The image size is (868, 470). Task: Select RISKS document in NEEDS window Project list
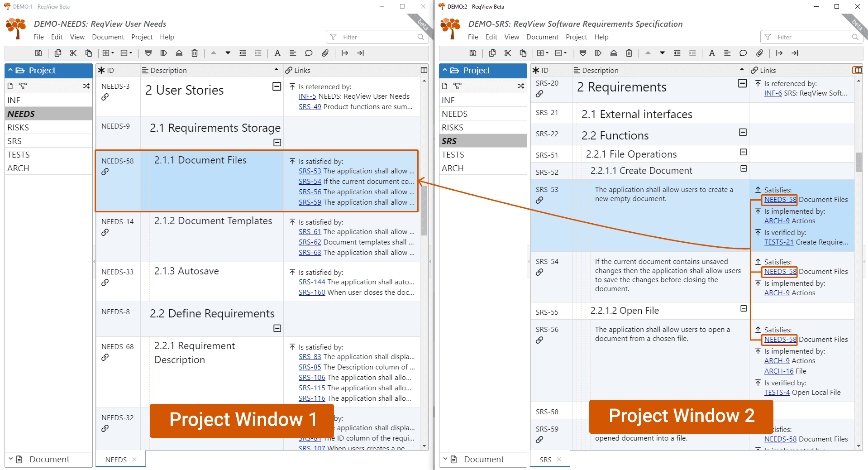pyautogui.click(x=48, y=127)
